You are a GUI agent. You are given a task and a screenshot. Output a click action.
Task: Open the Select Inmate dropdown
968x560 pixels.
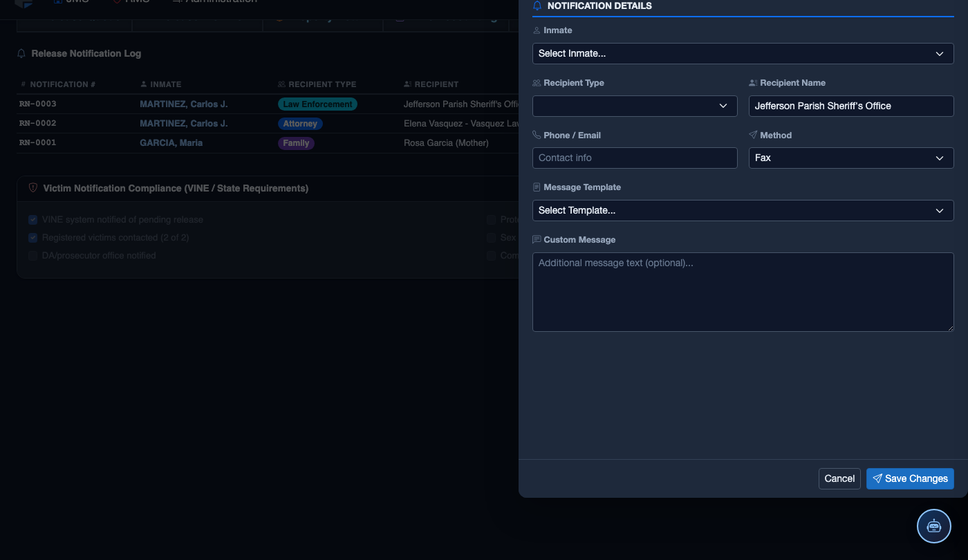tap(743, 53)
